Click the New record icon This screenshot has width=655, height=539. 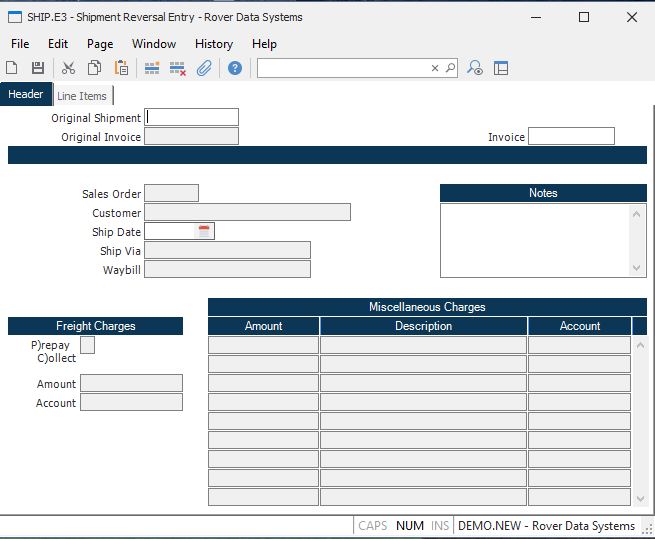tap(12, 68)
